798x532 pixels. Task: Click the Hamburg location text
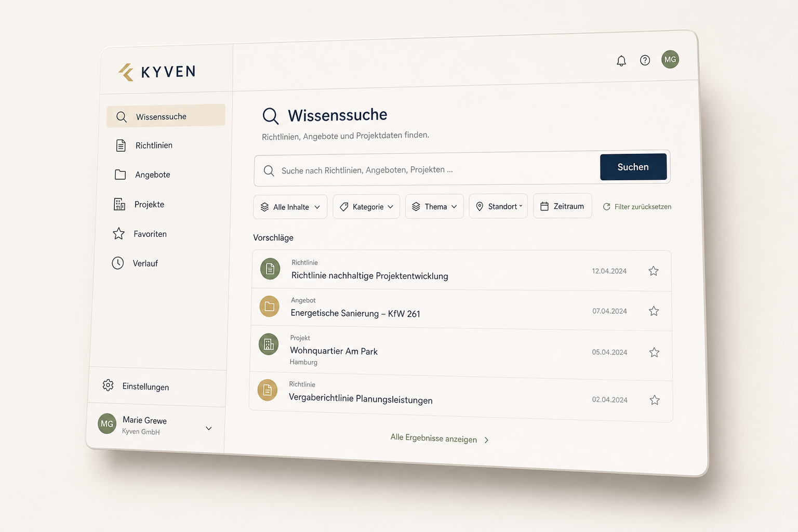pyautogui.click(x=303, y=362)
